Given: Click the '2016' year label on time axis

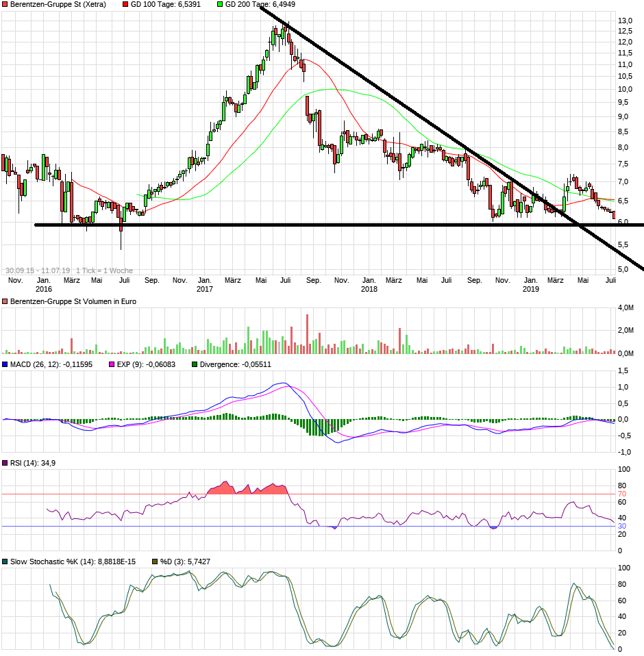Looking at the screenshot, I should (44, 289).
